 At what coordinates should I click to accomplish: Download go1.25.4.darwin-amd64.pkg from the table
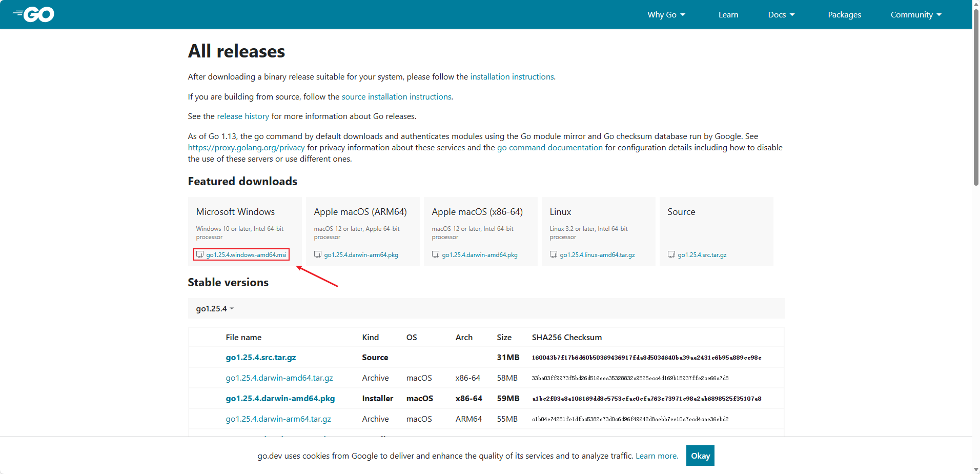(x=280, y=398)
